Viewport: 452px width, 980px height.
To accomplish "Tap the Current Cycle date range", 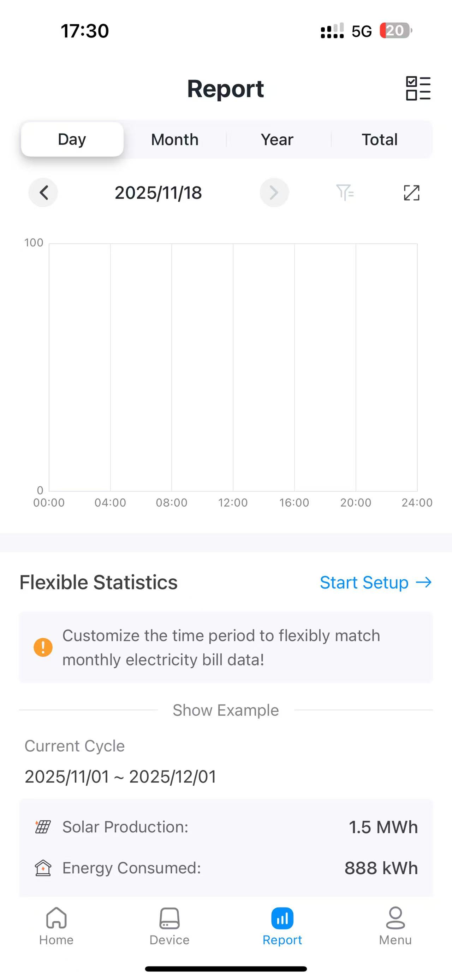I will (120, 777).
